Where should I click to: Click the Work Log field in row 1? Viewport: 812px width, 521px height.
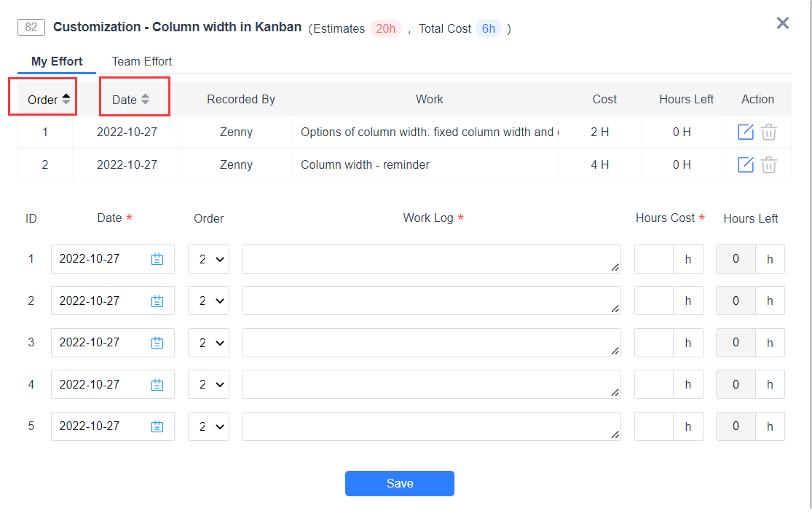pyautogui.click(x=431, y=259)
